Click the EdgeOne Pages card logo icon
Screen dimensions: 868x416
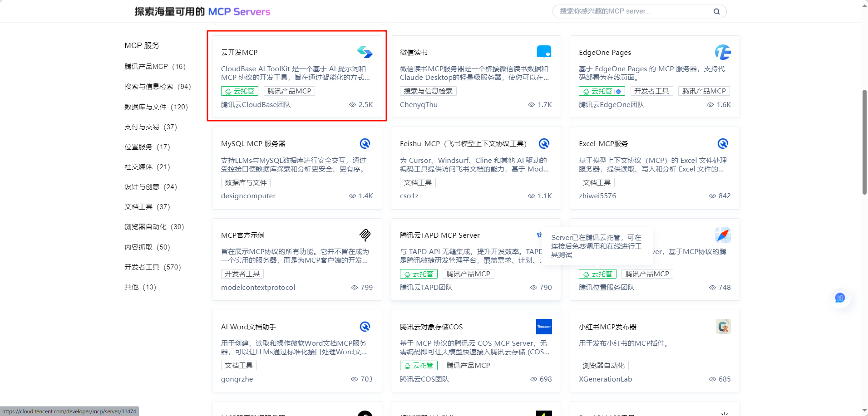coord(723,52)
